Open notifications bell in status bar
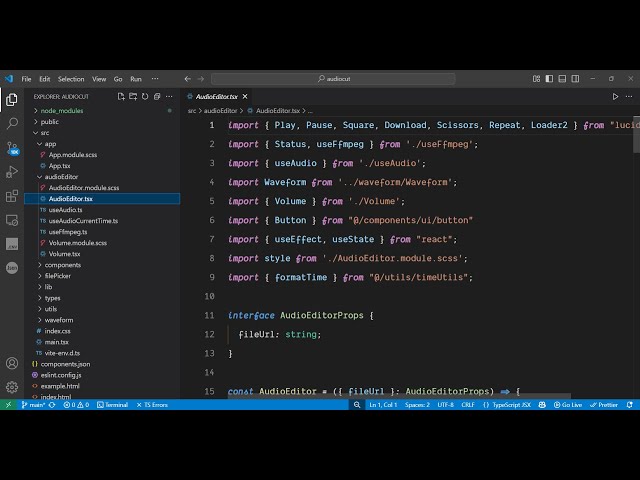This screenshot has width=640, height=480. coord(630,405)
